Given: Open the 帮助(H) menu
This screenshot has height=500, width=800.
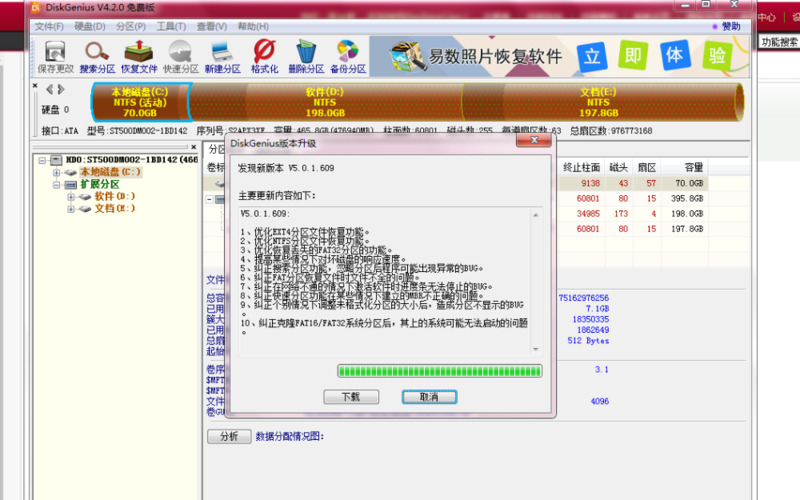Looking at the screenshot, I should click(253, 27).
